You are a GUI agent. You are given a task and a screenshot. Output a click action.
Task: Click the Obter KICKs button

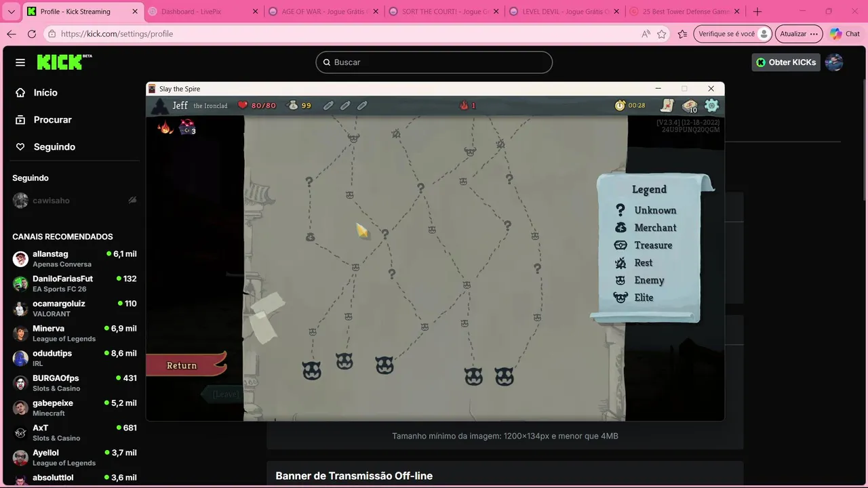click(x=786, y=62)
